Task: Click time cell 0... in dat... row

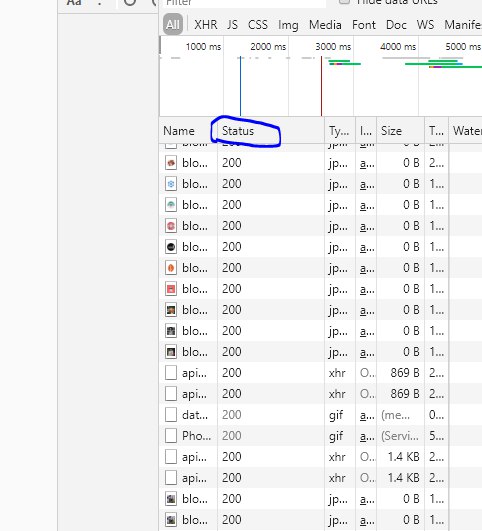Action: (x=436, y=415)
